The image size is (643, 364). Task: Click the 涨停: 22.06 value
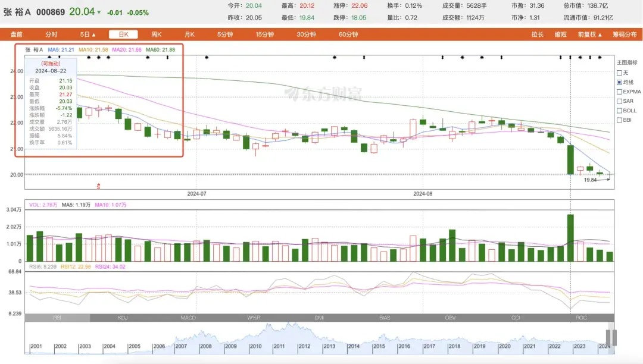click(x=351, y=6)
